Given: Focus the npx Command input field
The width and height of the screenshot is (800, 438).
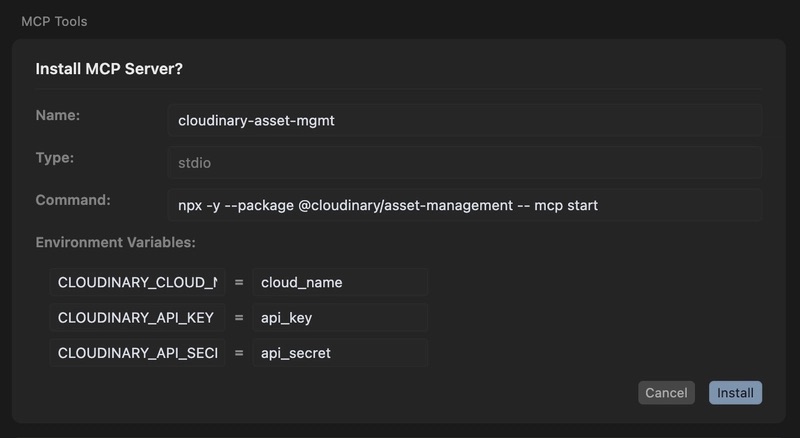Looking at the screenshot, I should (x=465, y=205).
